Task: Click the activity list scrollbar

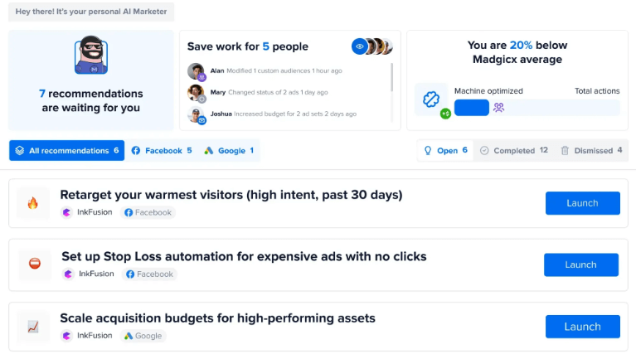Action: [392, 77]
